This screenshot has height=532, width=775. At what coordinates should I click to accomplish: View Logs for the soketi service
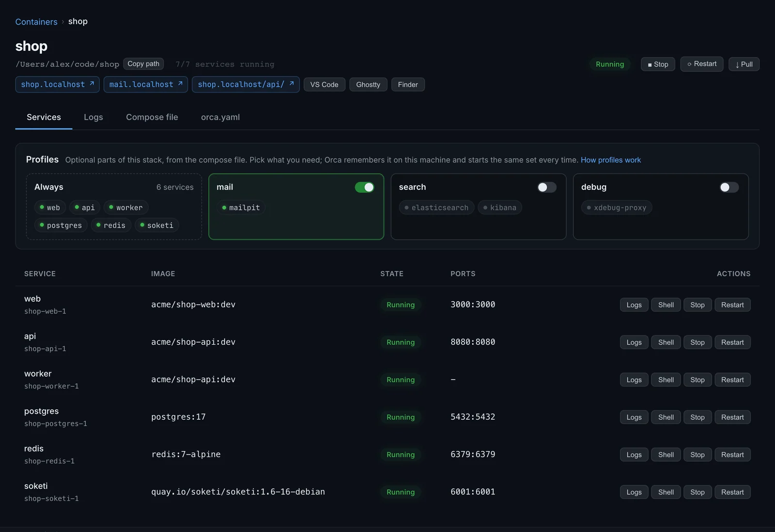tap(634, 492)
